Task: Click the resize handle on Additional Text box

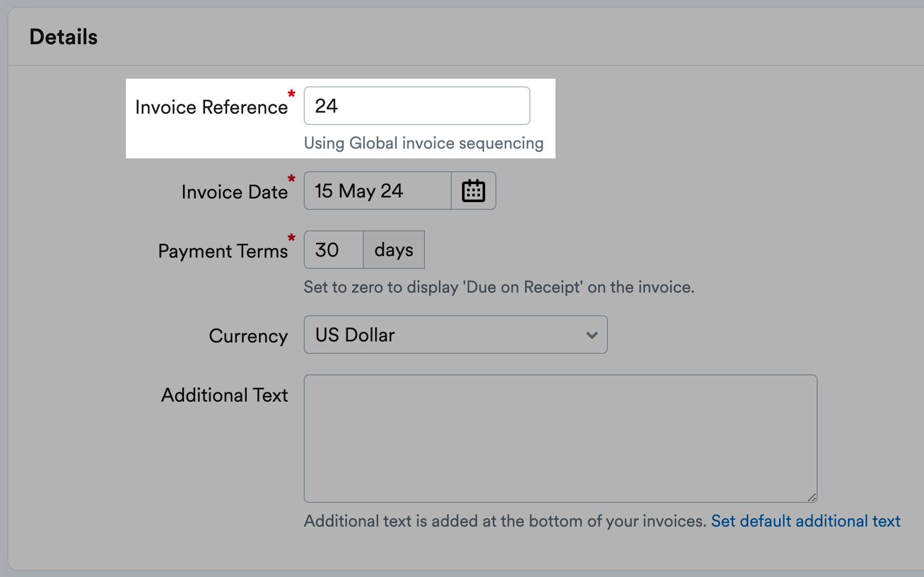Action: pyautogui.click(x=812, y=497)
